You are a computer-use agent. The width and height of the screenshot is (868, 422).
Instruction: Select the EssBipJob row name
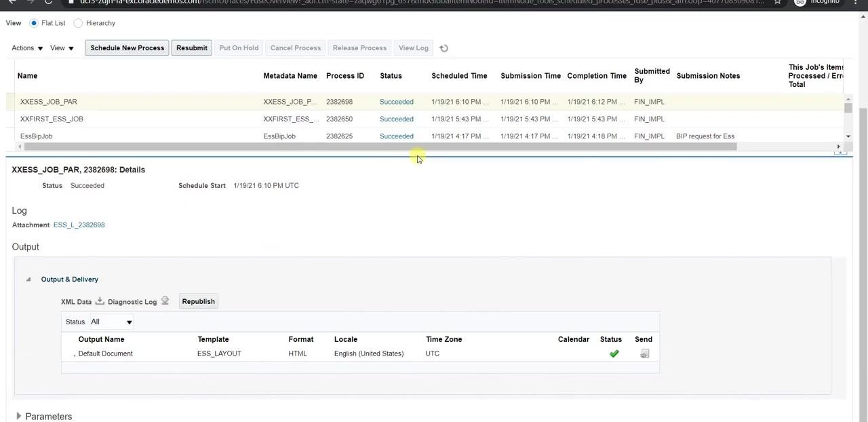[x=36, y=136]
